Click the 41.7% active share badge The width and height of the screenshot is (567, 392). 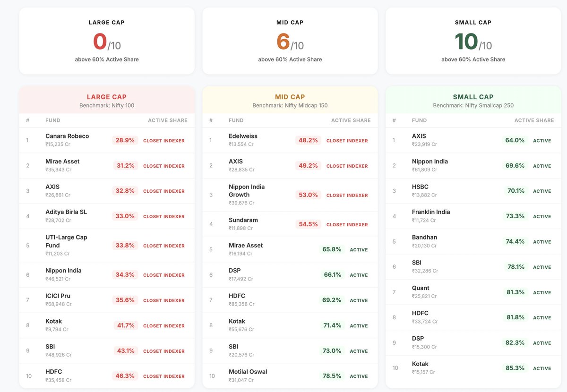126,325
